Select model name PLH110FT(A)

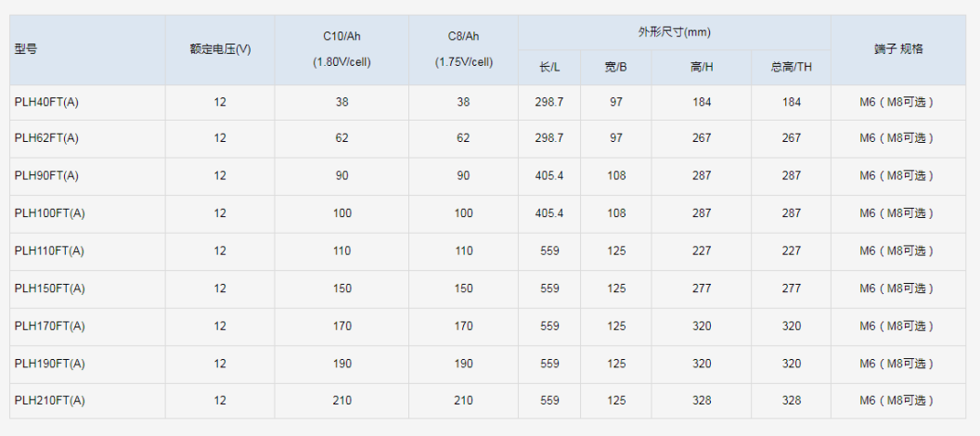[49, 250]
